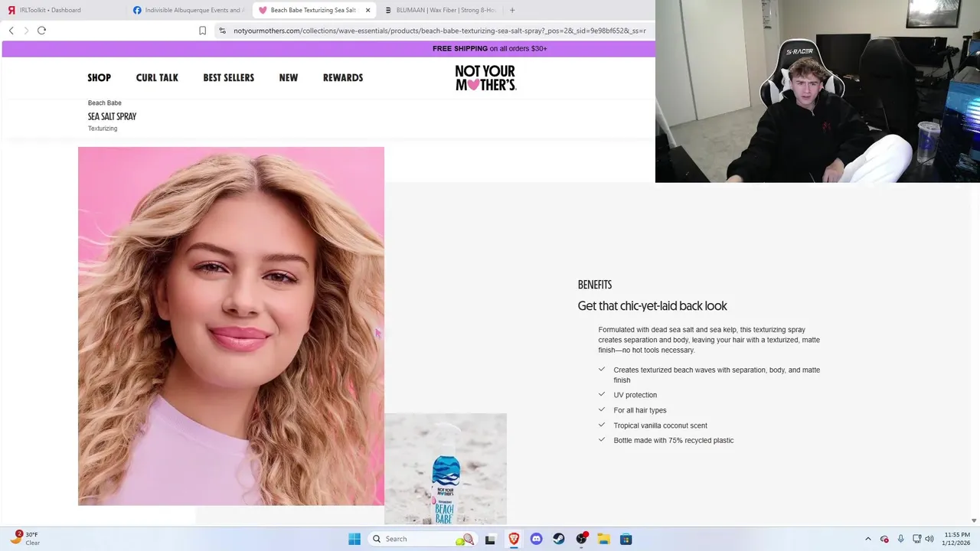Bookmark this page using the bookmark icon
This screenshot has height=551, width=980.
pos(202,31)
